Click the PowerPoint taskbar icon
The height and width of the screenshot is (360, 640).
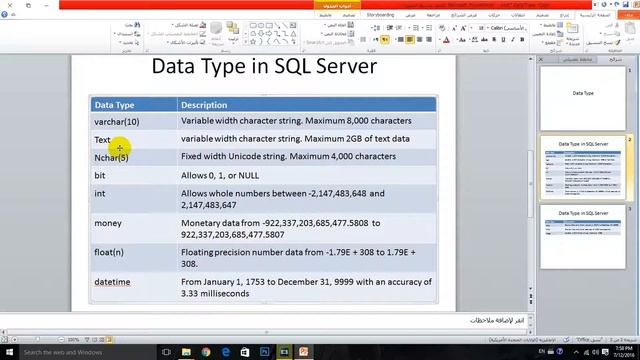click(x=304, y=352)
